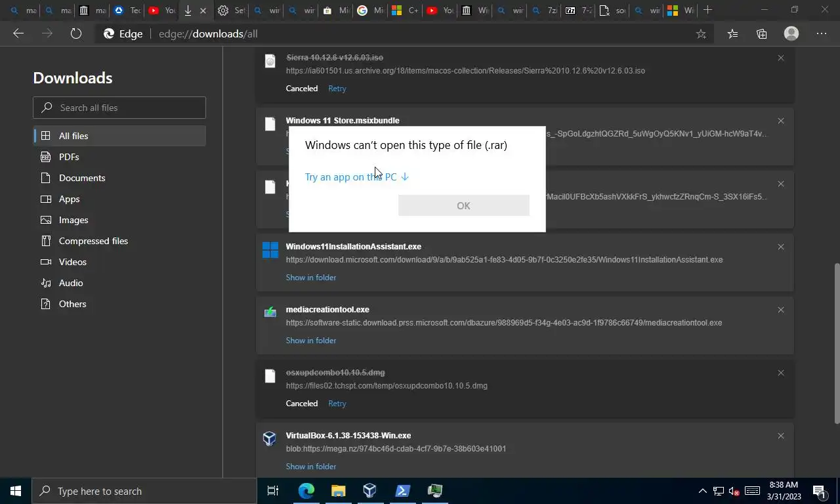Click the VirtualBox installer file icon
Viewport: 840px width, 504px height.
click(x=270, y=438)
